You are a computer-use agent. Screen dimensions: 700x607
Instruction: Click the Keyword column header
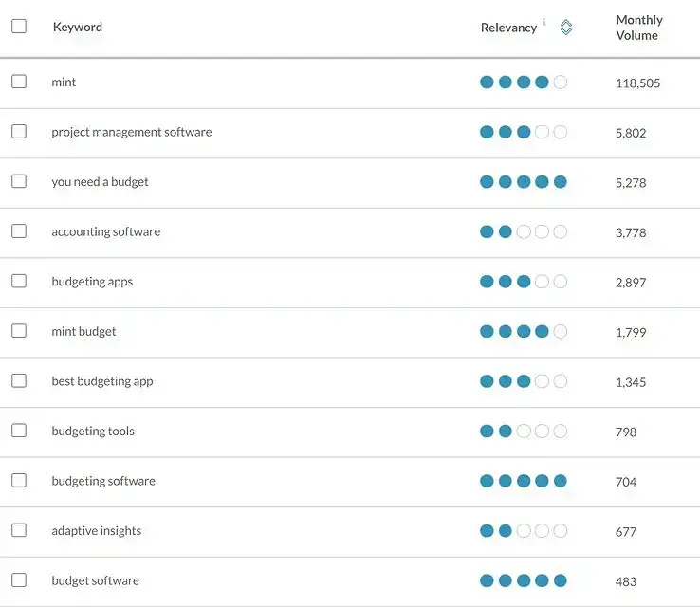78,28
